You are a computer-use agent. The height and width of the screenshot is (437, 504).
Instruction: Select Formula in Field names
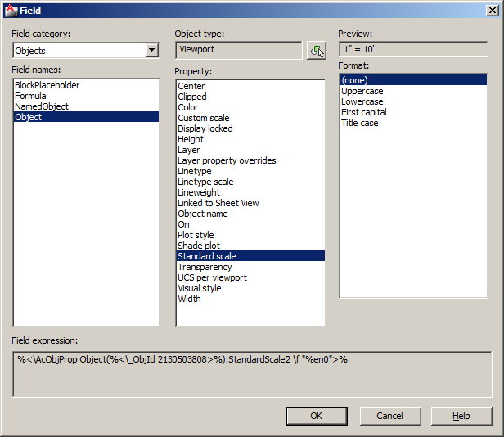pyautogui.click(x=86, y=96)
